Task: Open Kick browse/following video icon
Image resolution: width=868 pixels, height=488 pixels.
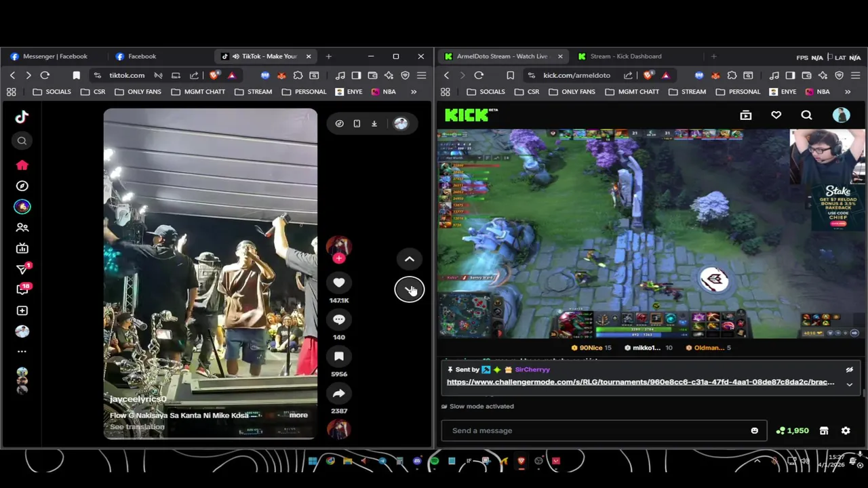Action: [x=746, y=116]
